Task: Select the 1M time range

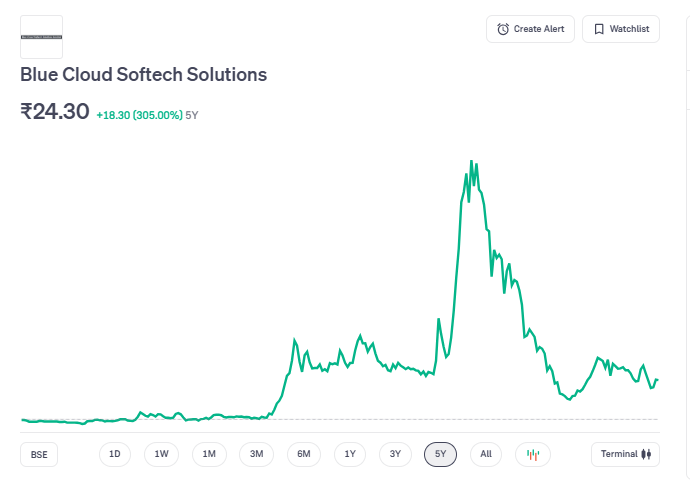Action: click(209, 454)
